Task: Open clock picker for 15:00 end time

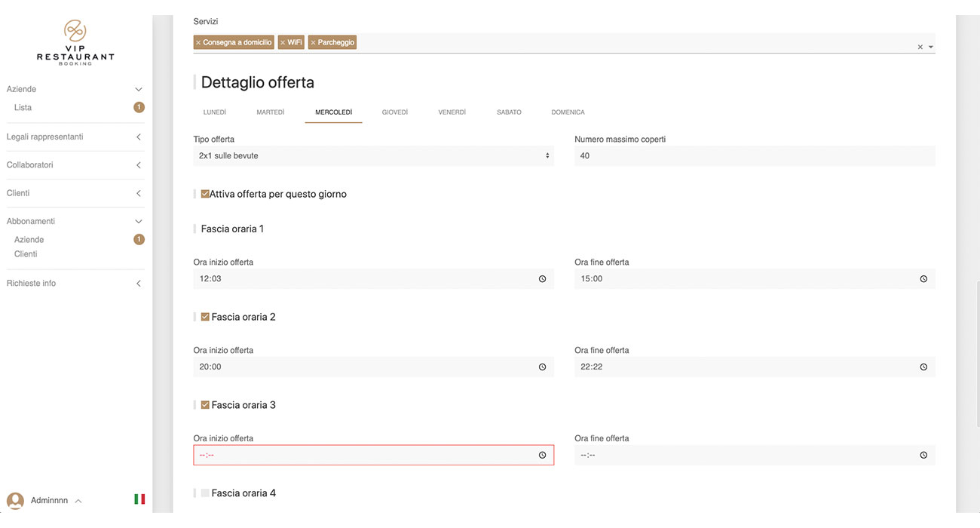Action: pos(923,279)
